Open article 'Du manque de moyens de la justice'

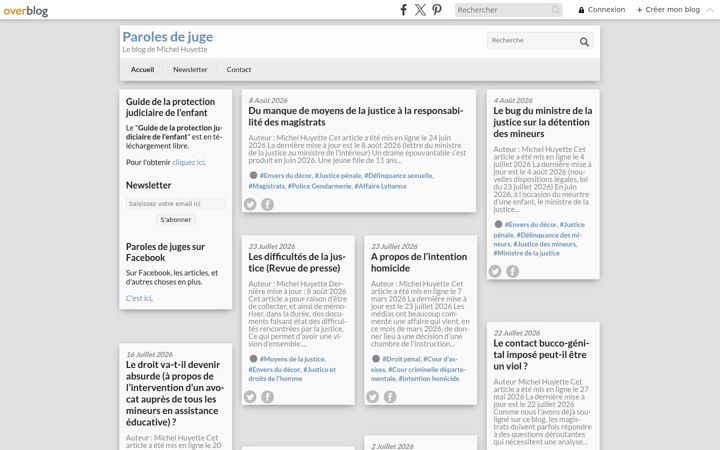click(x=356, y=116)
